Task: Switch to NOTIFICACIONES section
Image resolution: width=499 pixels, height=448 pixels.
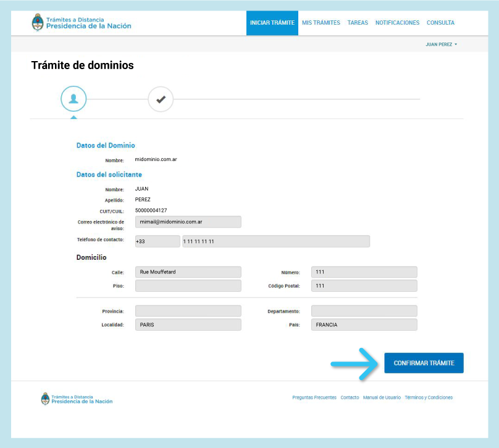Action: click(x=397, y=23)
